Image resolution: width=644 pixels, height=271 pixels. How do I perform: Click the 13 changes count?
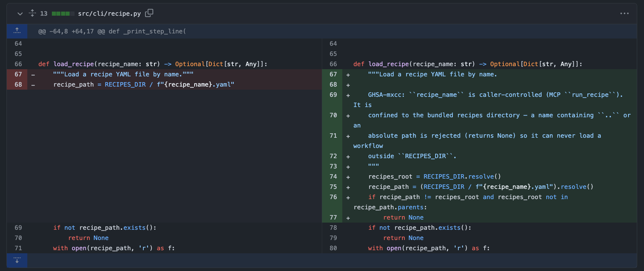pos(44,14)
